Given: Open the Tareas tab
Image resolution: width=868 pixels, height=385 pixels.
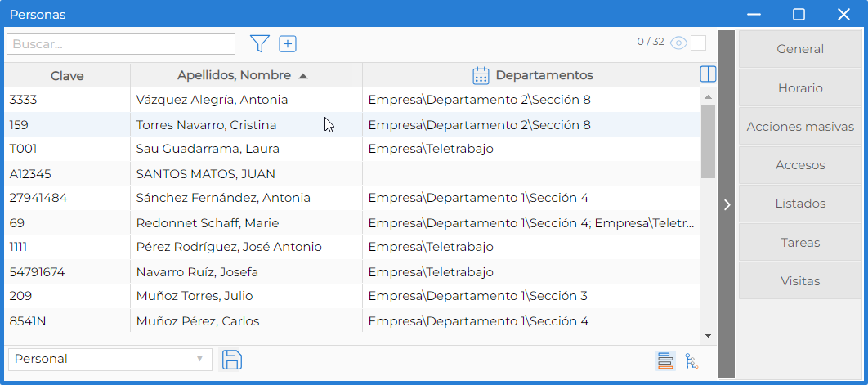Looking at the screenshot, I should coord(800,243).
